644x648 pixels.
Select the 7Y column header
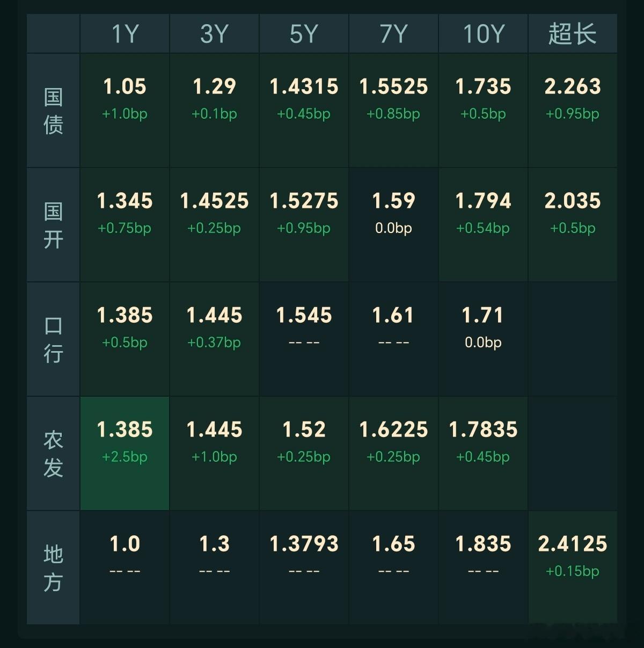pos(393,34)
